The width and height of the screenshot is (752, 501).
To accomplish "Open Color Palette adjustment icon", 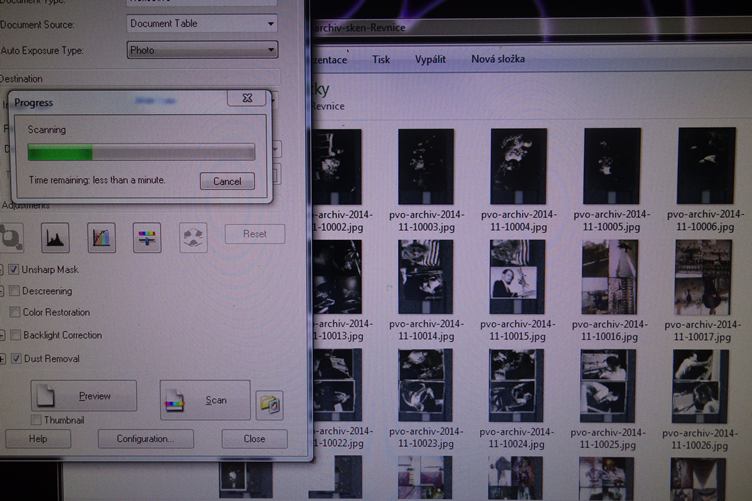I will click(x=193, y=237).
